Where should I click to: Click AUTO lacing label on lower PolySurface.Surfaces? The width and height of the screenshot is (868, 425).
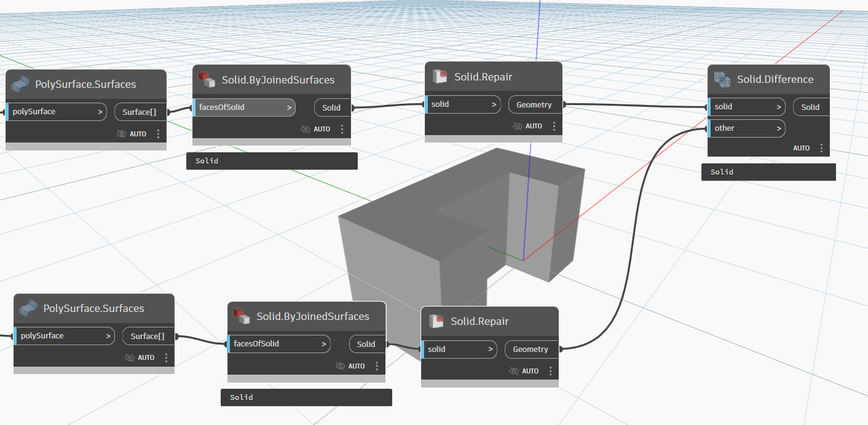coord(146,358)
